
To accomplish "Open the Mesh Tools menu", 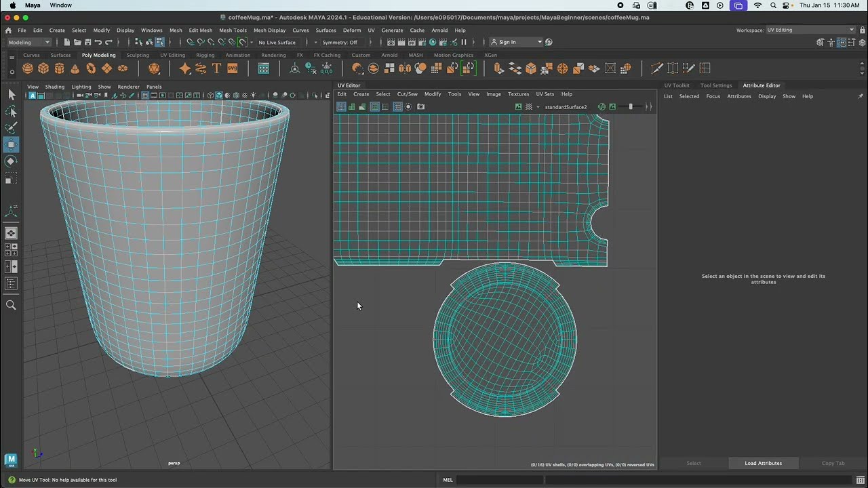I will point(233,30).
